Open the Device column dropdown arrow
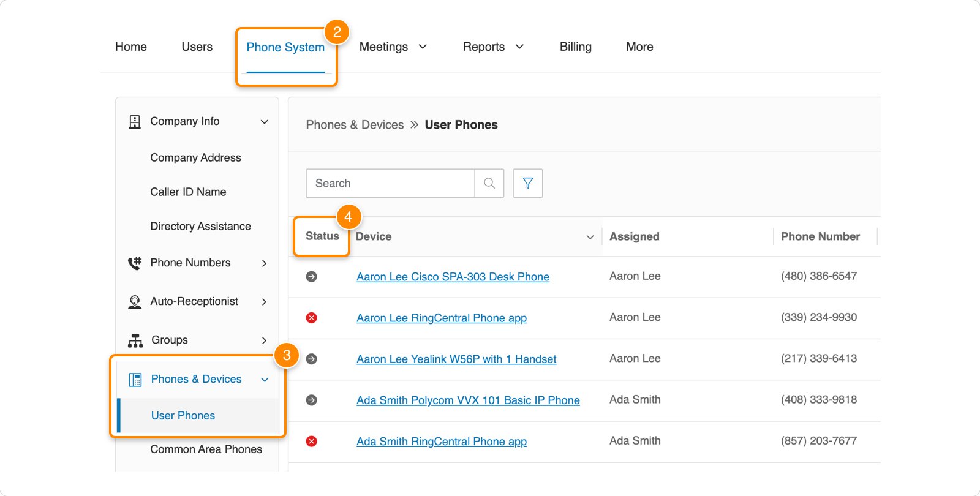The width and height of the screenshot is (980, 496). coord(590,237)
